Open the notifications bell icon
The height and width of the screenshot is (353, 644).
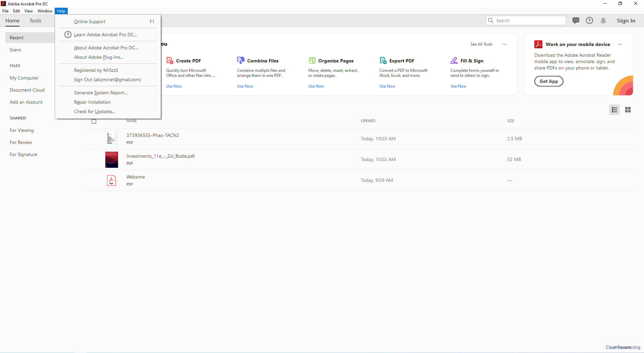[x=603, y=20]
